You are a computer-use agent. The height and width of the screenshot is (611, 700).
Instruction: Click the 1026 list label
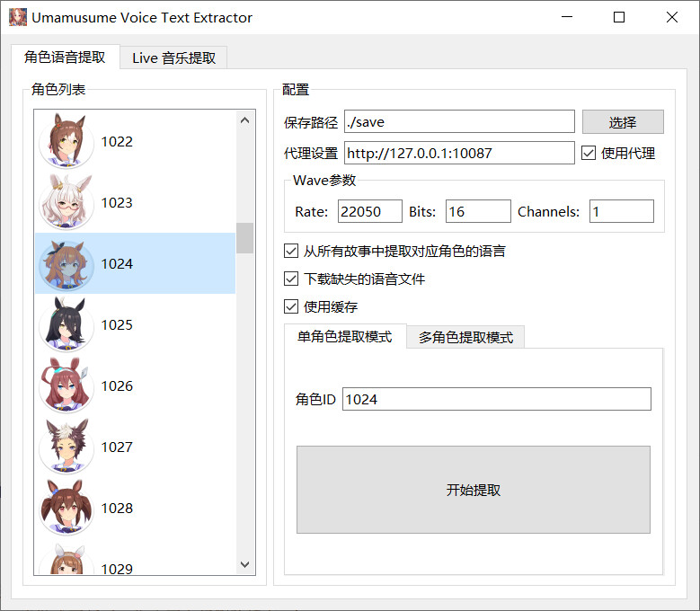(x=117, y=386)
